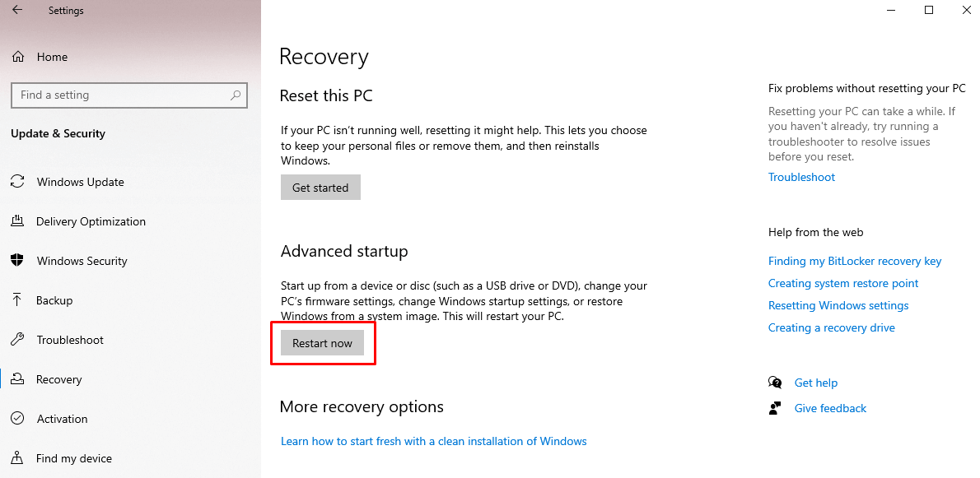Open the Windows Update section
980x478 pixels.
pos(81,182)
